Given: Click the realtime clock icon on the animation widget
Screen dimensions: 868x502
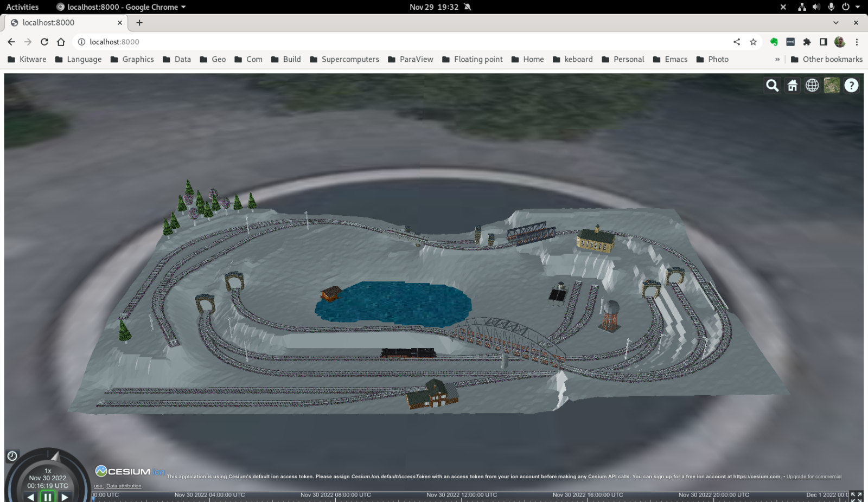Looking at the screenshot, I should coord(12,455).
